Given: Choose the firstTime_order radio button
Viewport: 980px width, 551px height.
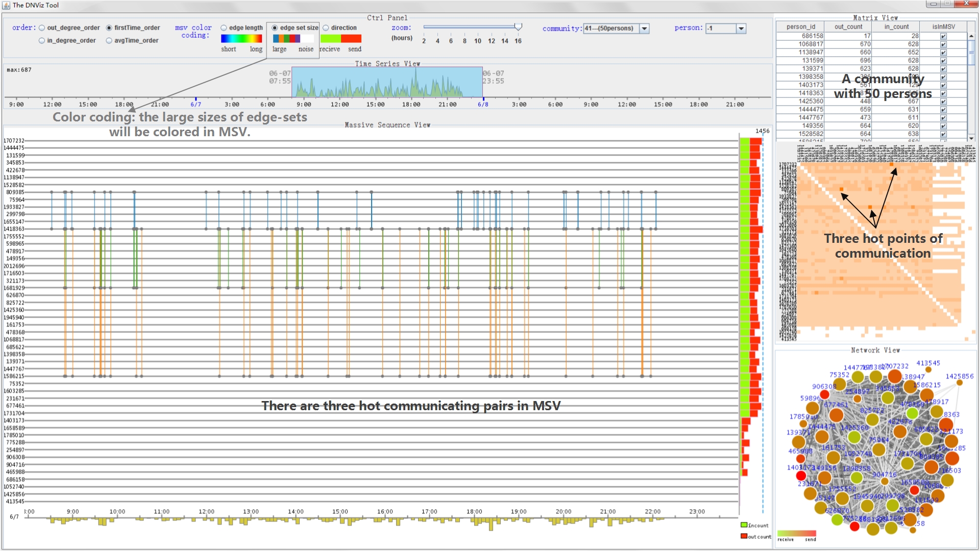Looking at the screenshot, I should coord(109,28).
